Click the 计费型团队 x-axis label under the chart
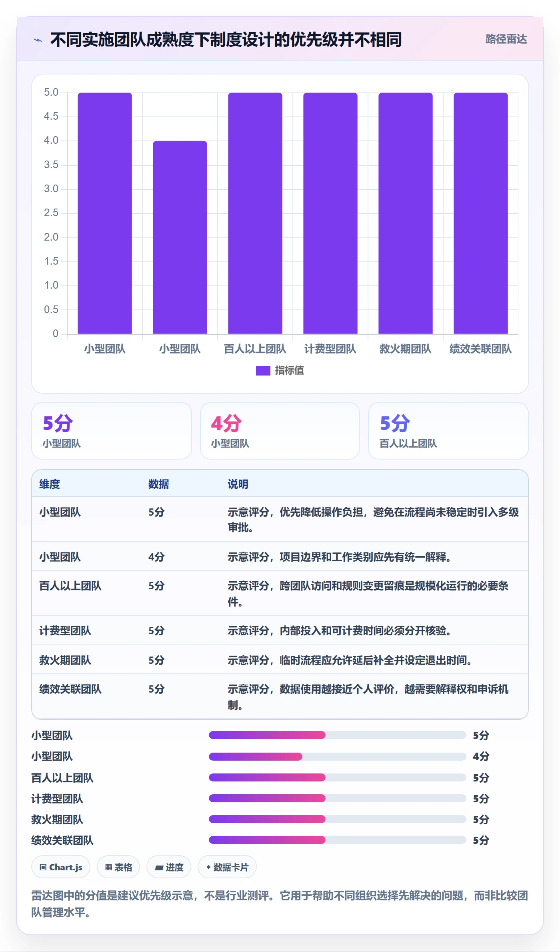This screenshot has width=560, height=952. coord(330,349)
